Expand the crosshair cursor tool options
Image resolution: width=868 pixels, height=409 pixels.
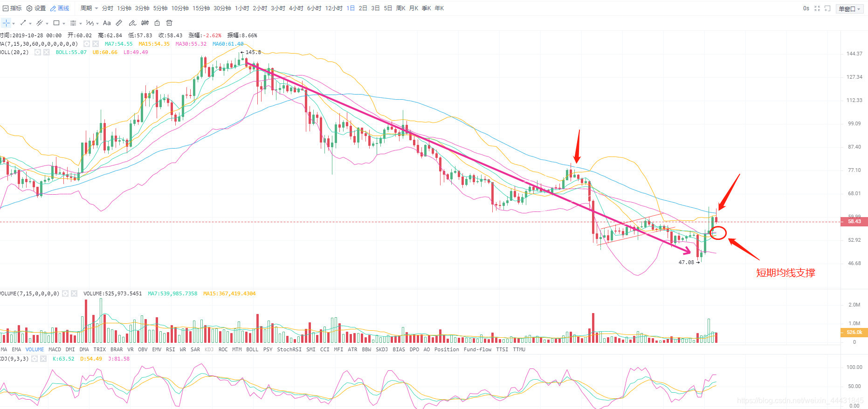point(14,23)
